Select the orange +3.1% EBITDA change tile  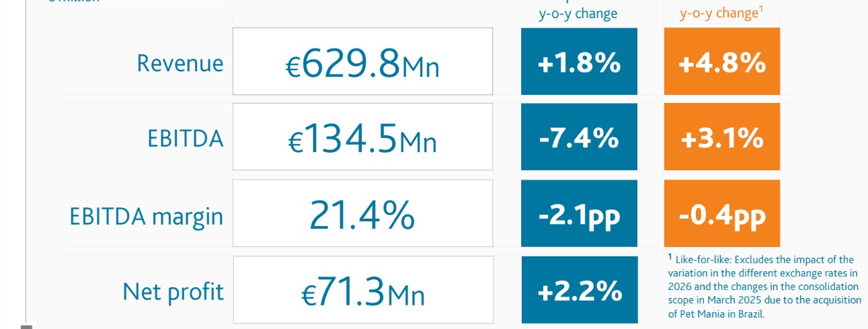pyautogui.click(x=722, y=137)
